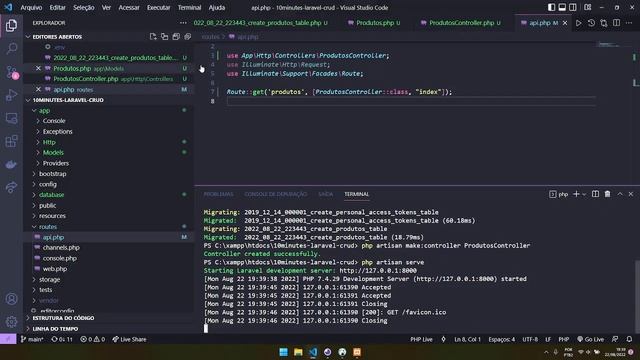Viewport: 640px width, 360px height.
Task: Click the editor minimap
Action: coord(610,44)
